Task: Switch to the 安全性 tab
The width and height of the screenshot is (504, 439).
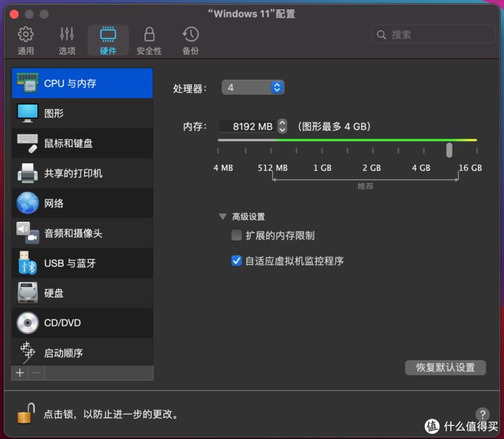Action: tap(149, 40)
